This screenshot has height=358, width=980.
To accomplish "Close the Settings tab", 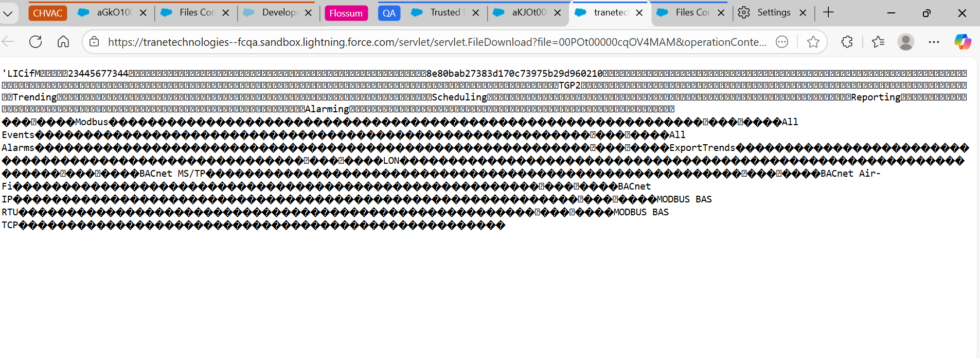I will pyautogui.click(x=803, y=13).
